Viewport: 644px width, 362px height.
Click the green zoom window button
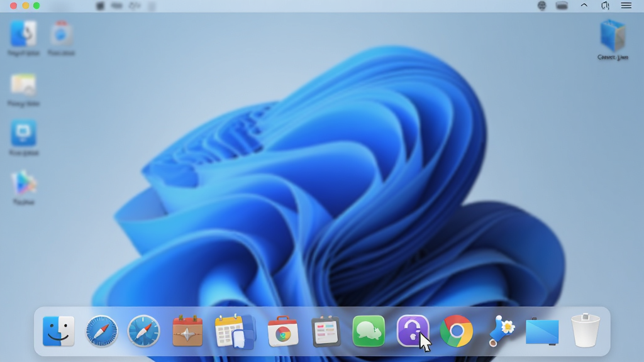pos(36,6)
